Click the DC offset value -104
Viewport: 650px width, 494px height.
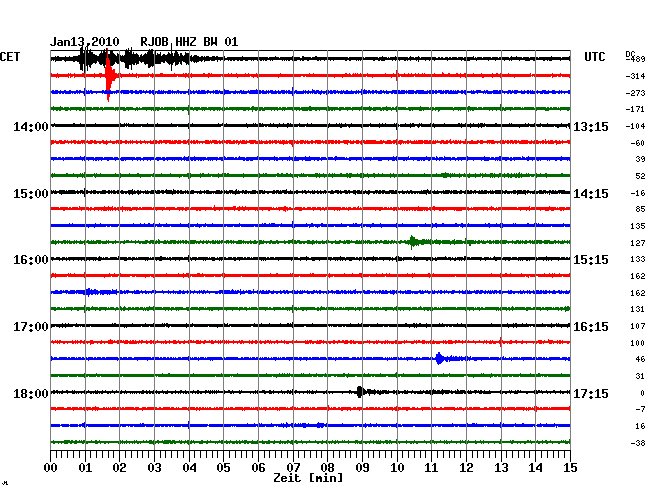pos(635,126)
